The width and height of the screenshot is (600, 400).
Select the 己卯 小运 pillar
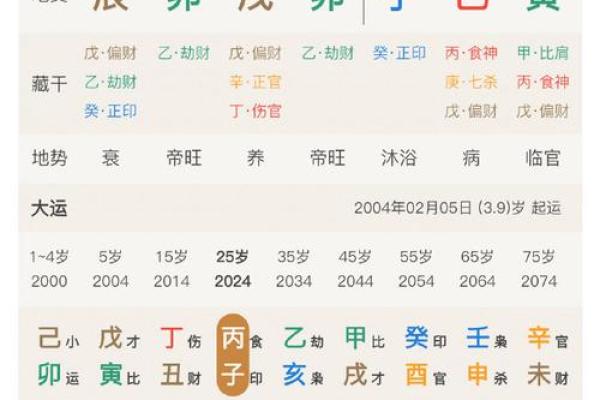[x=58, y=357]
